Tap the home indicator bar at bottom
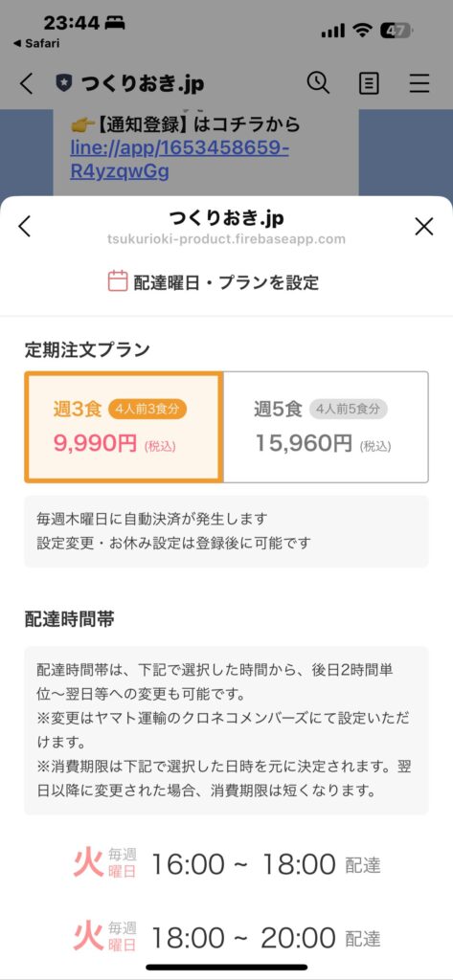This screenshot has width=453, height=980. pyautogui.click(x=226, y=967)
